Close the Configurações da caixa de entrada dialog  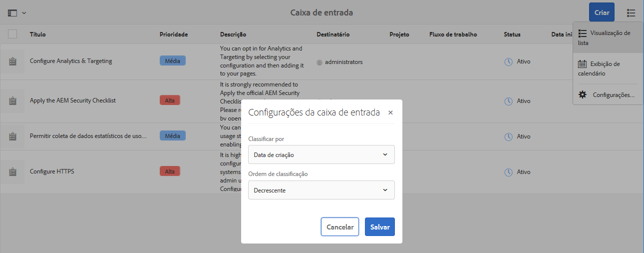[x=390, y=113]
